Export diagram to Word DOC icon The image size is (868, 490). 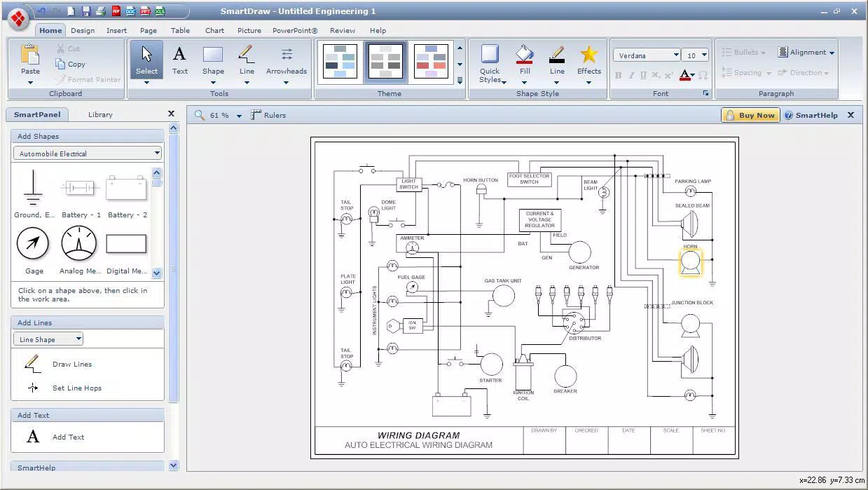131,11
